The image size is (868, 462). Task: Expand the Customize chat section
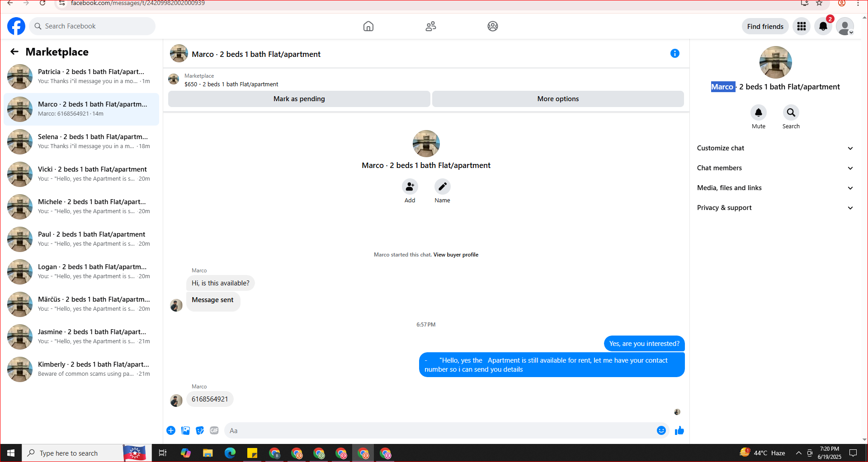[775, 148]
